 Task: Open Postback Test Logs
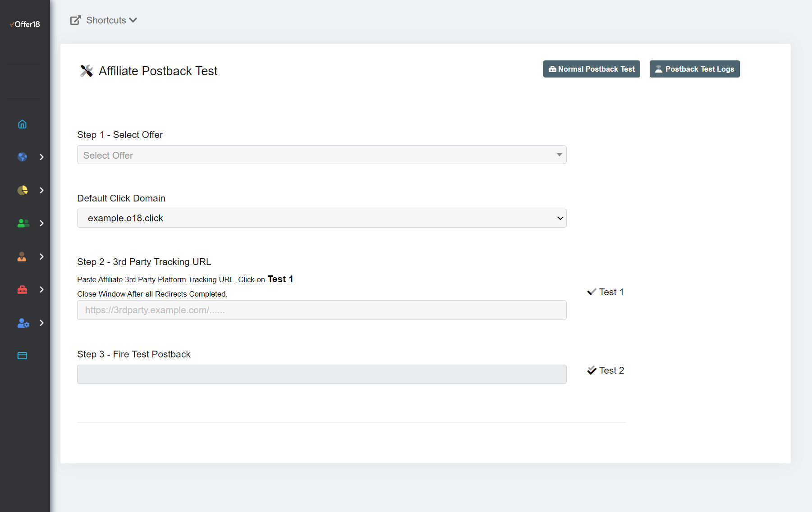coord(694,69)
